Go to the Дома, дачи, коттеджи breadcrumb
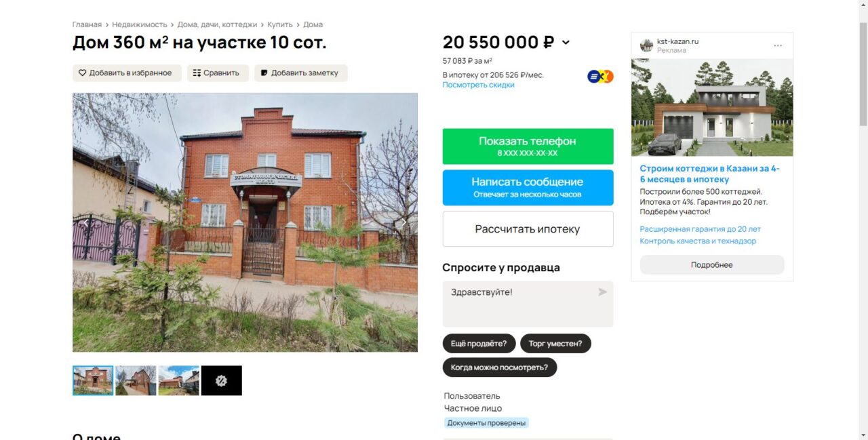The image size is (868, 440). 217,24
